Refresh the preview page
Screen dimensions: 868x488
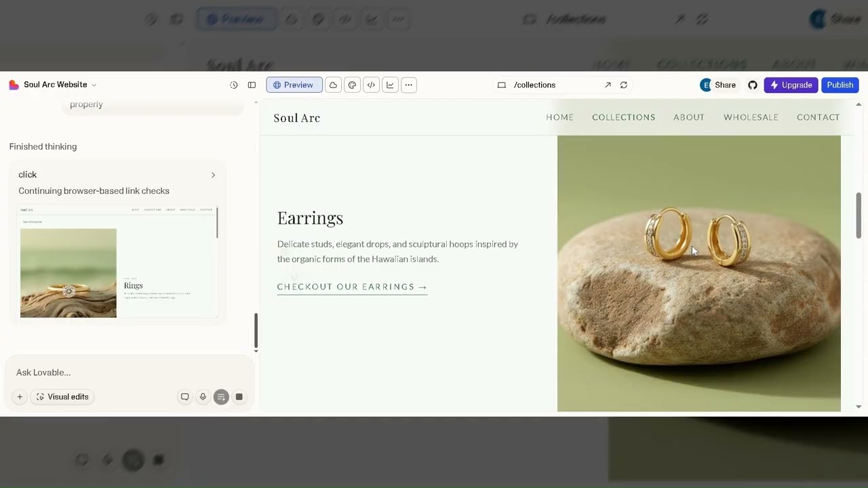[624, 85]
